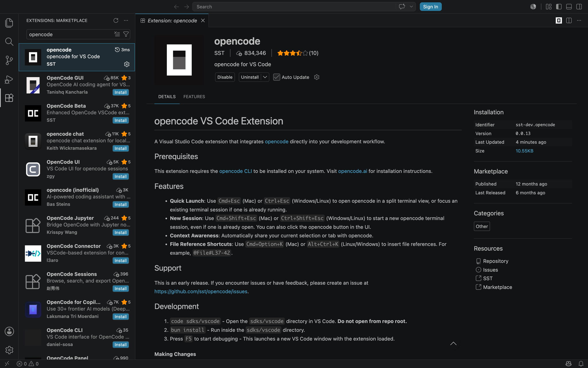This screenshot has height=368, width=588.
Task: Open Extensions panel more actions menu
Action: tap(126, 20)
